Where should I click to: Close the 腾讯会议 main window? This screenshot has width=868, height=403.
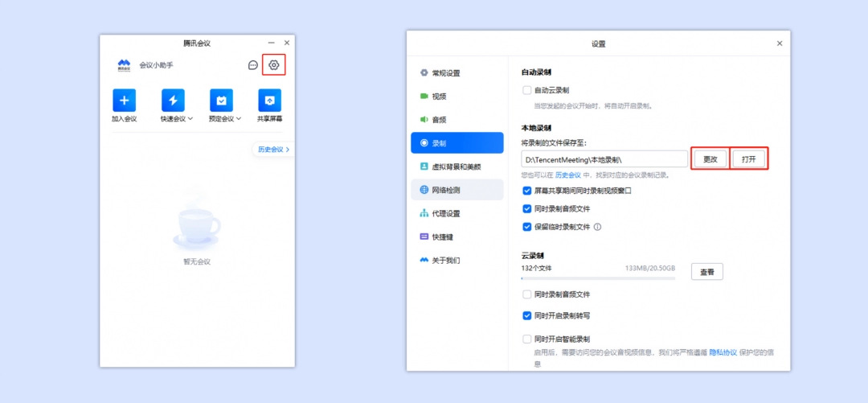click(x=287, y=43)
